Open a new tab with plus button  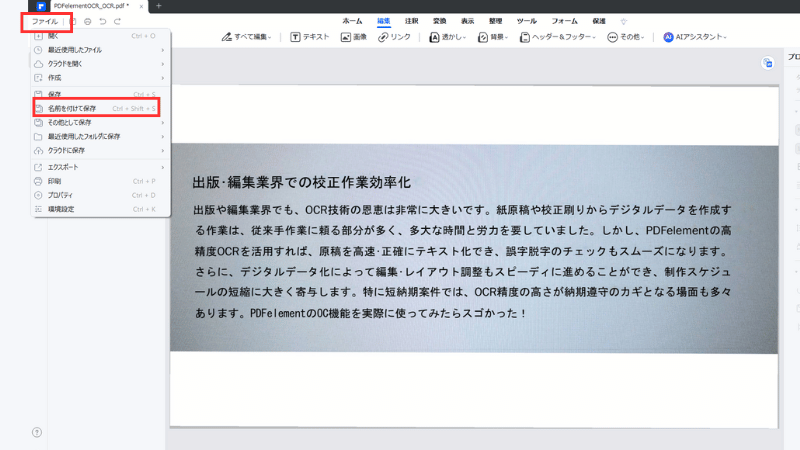(159, 6)
